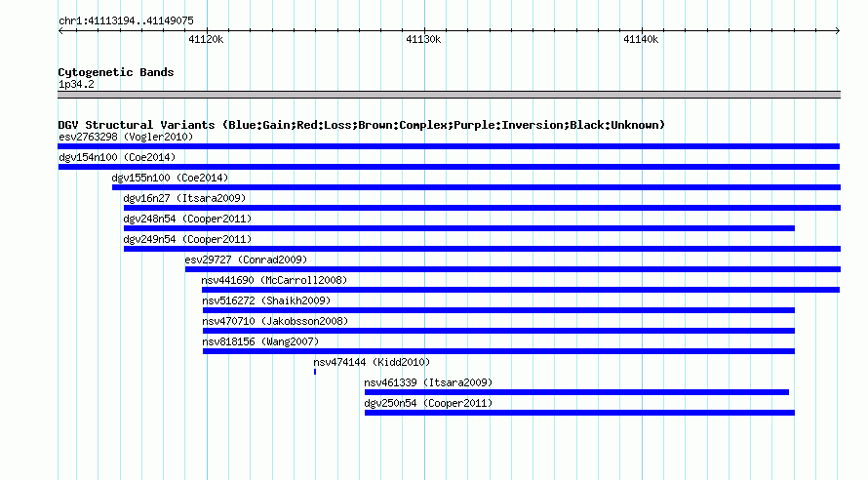Click the blue bar under dgv16n27
The width and height of the screenshot is (868, 480).
[482, 208]
